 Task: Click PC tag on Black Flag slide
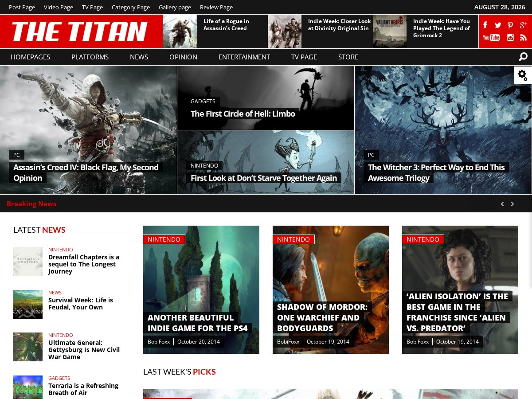point(16,155)
